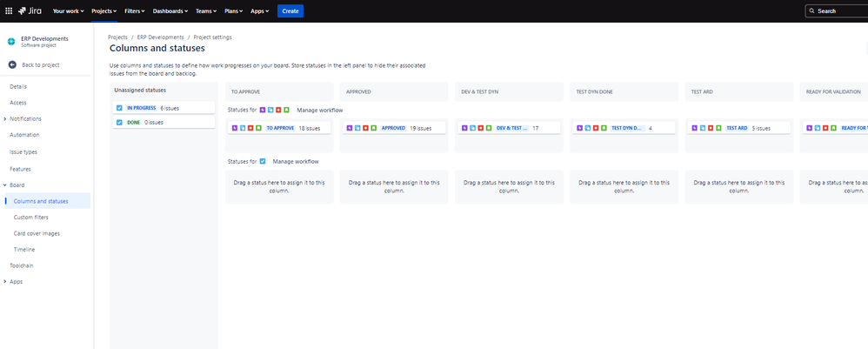This screenshot has width=868, height=349.
Task: Select Columns and statuses in the sidebar
Action: pyautogui.click(x=47, y=201)
